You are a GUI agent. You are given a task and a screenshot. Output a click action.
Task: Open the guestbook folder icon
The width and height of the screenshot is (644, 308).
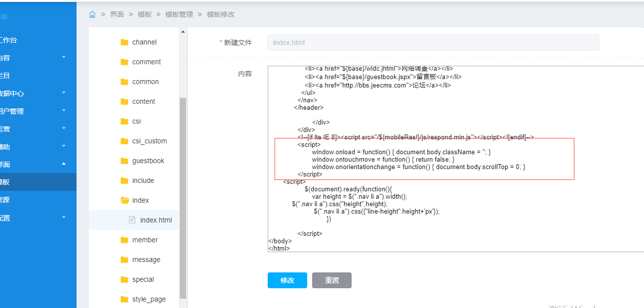point(124,161)
